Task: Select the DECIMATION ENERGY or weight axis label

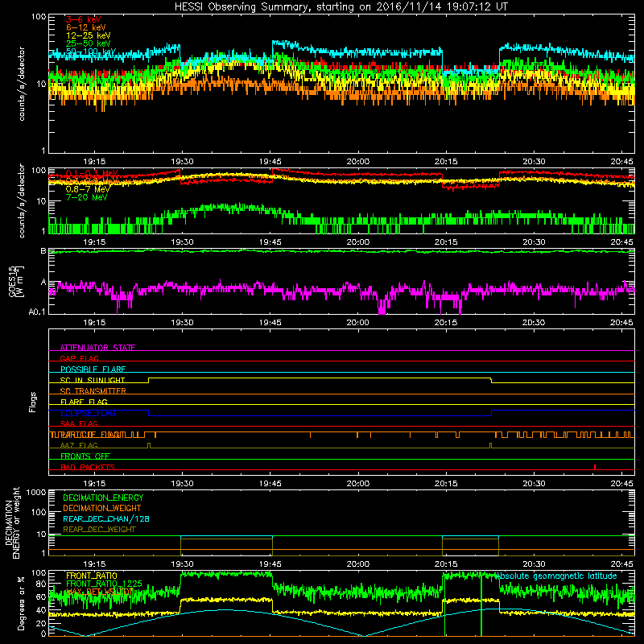Action: click(x=12, y=522)
